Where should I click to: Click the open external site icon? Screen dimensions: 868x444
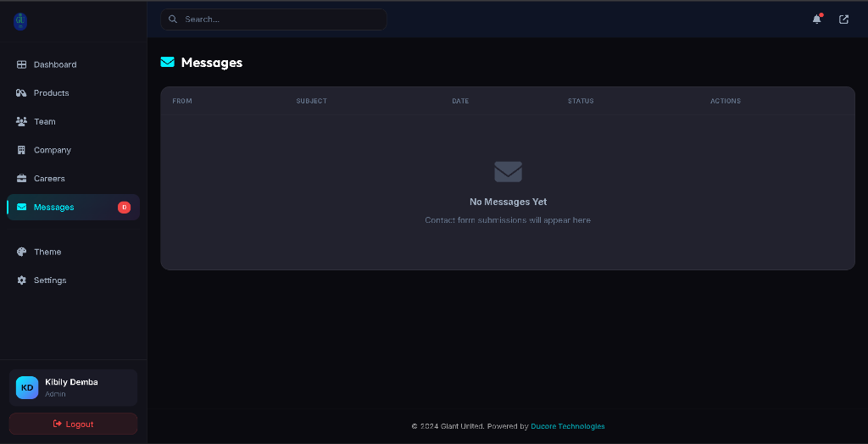(x=843, y=19)
